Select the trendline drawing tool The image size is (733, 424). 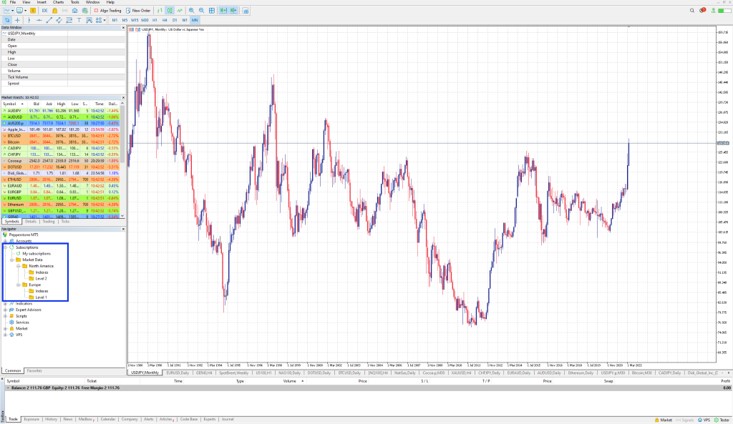click(50, 20)
